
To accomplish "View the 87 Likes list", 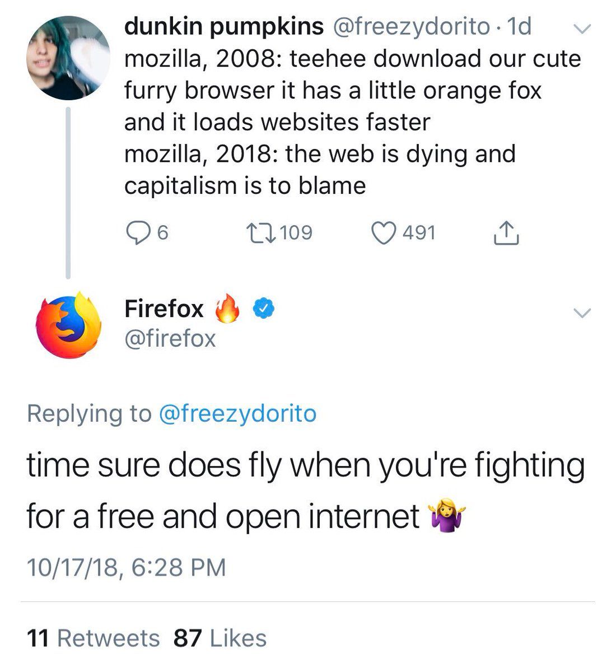I will click(220, 638).
